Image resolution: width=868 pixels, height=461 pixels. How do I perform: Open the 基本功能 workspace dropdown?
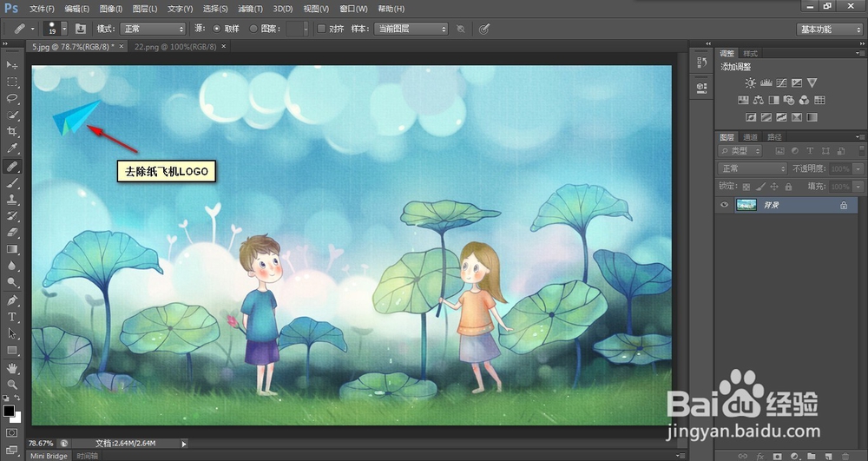tap(829, 30)
